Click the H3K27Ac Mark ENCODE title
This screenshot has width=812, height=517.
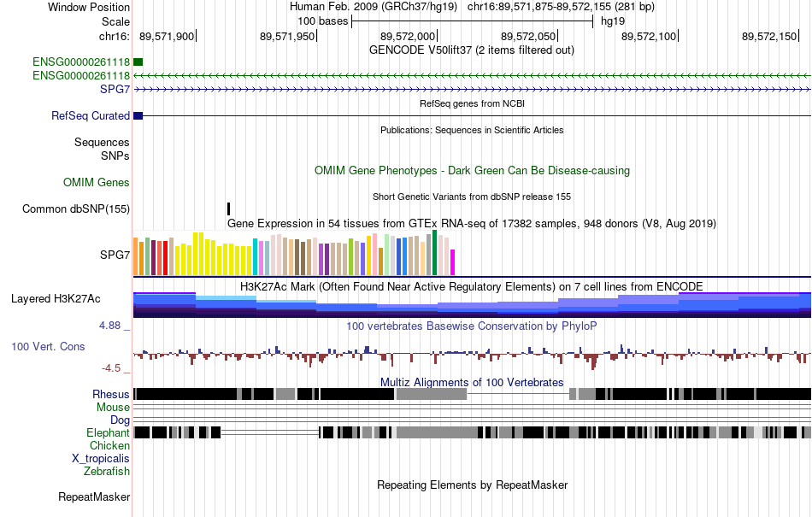click(472, 287)
